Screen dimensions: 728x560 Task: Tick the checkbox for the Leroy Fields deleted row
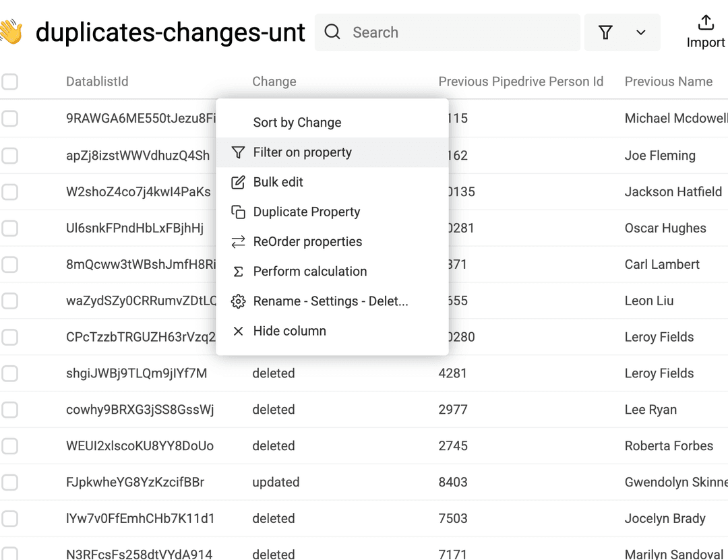tap(10, 373)
